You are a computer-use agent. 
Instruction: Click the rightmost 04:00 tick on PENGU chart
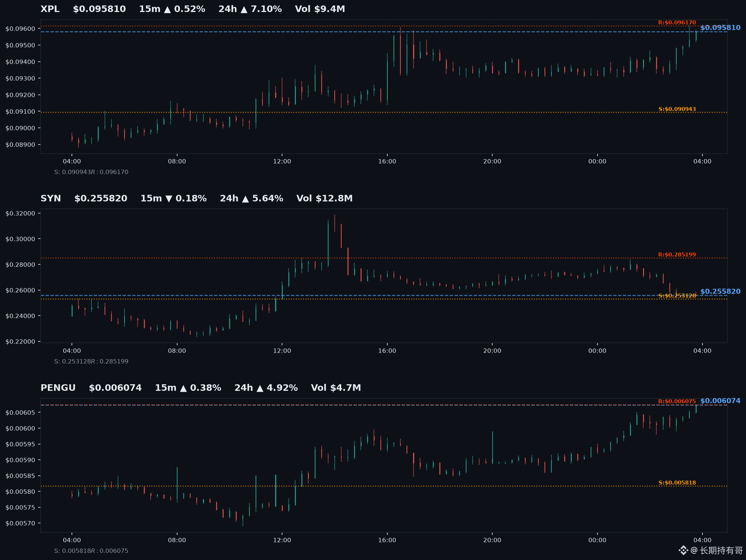click(702, 540)
